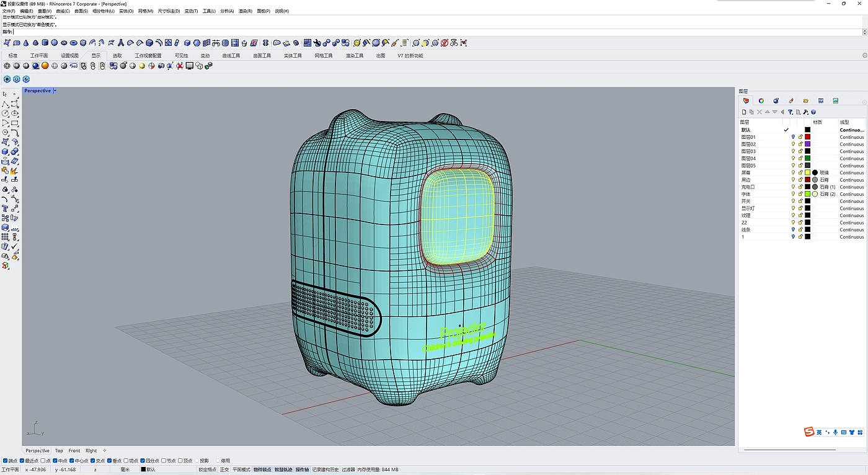Image resolution: width=868 pixels, height=475 pixels.
Task: Enable the 切点 object snap checkbox
Action: pyautogui.click(x=126, y=461)
